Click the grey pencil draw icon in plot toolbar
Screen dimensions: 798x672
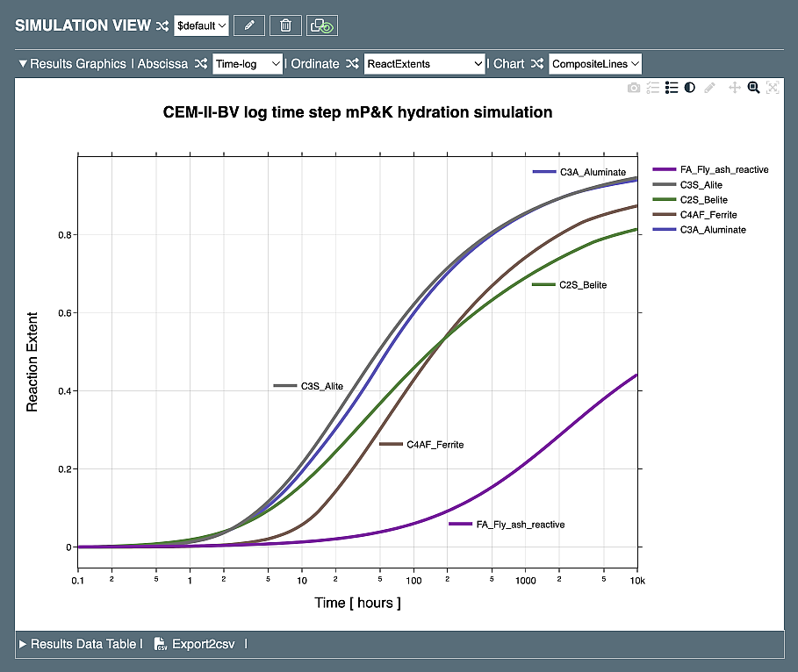coord(710,88)
